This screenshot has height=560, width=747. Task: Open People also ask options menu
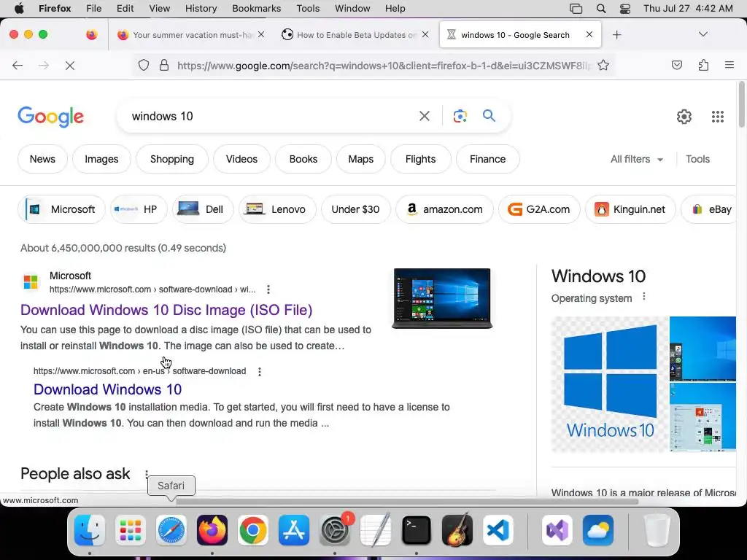pos(146,474)
